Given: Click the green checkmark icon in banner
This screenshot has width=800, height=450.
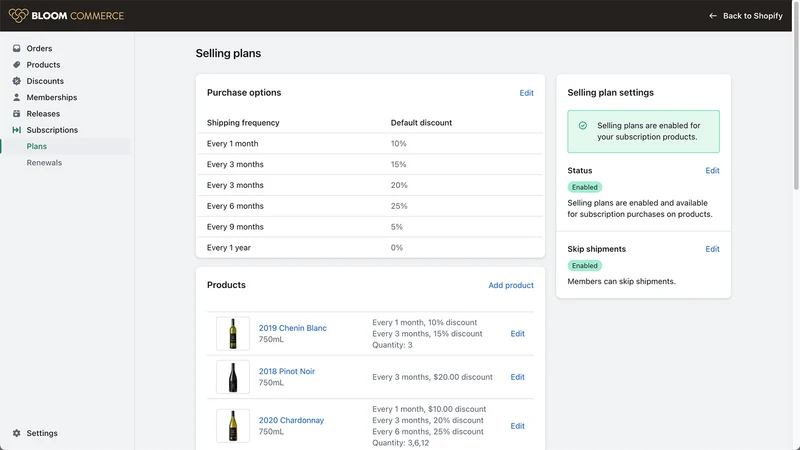Looking at the screenshot, I should point(583,126).
